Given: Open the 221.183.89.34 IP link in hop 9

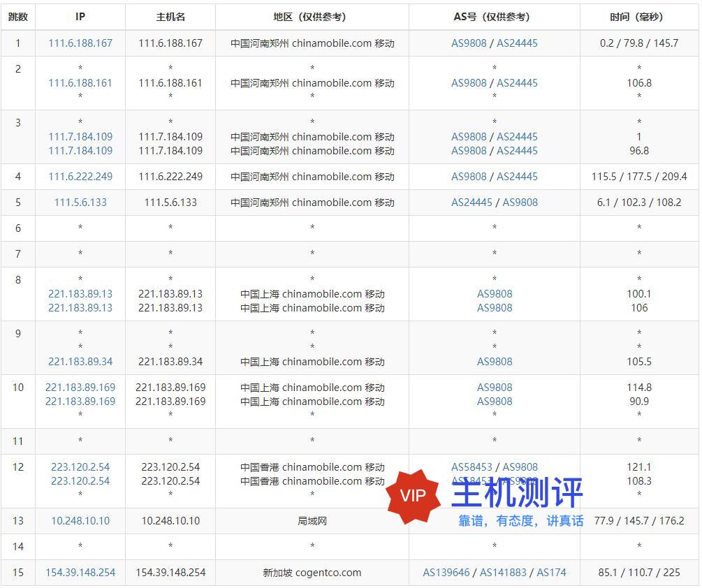Looking at the screenshot, I should tap(80, 362).
